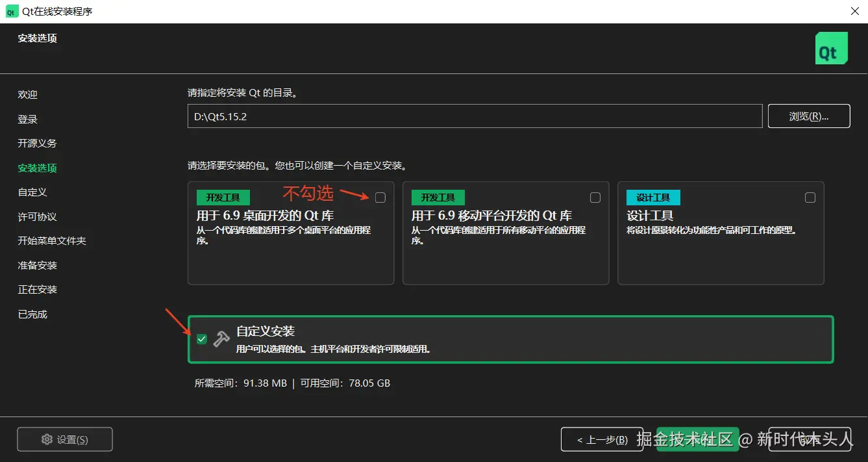Click the 可用空间: 78.05 GB text
Image resolution: width=868 pixels, height=462 pixels.
pos(345,383)
